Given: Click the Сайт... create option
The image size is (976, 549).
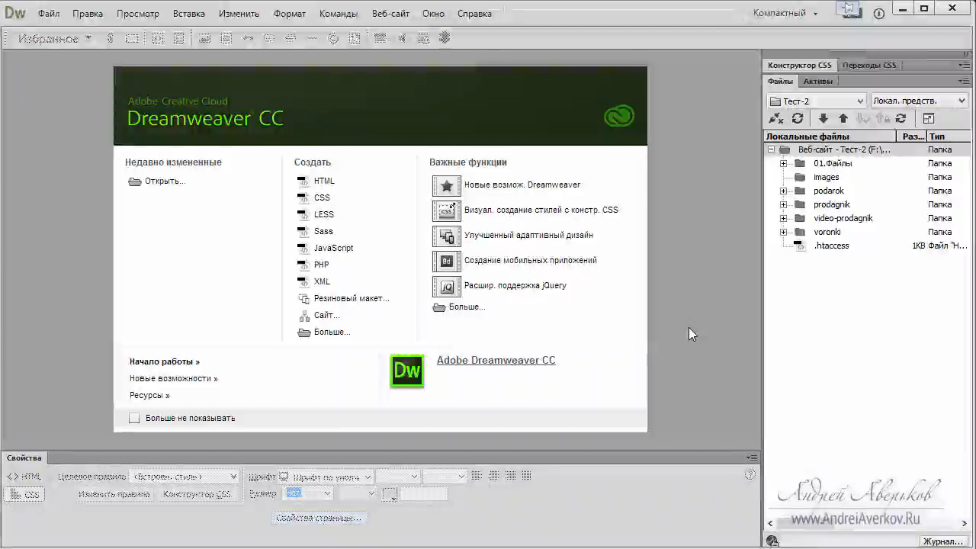Looking at the screenshot, I should coord(326,315).
